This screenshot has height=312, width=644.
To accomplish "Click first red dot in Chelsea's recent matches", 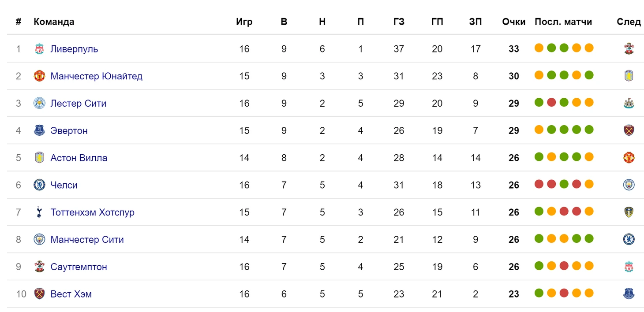I will point(539,184).
